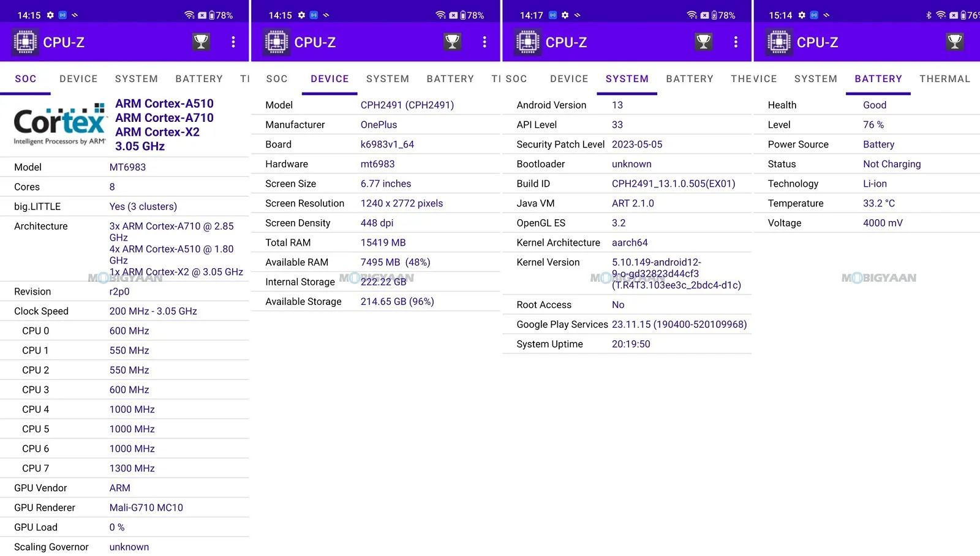
Task: Tap the trophy icon in the third screen
Action: [703, 42]
